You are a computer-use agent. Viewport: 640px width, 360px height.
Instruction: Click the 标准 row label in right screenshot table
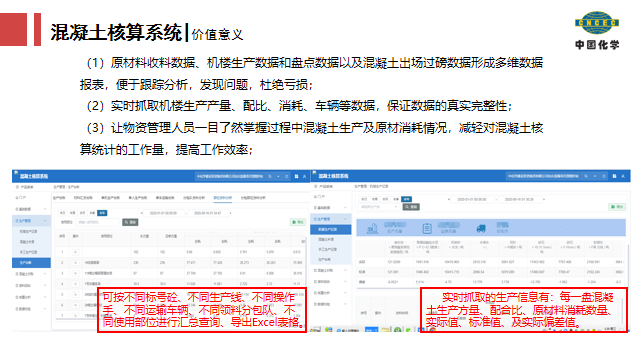tap(362, 272)
